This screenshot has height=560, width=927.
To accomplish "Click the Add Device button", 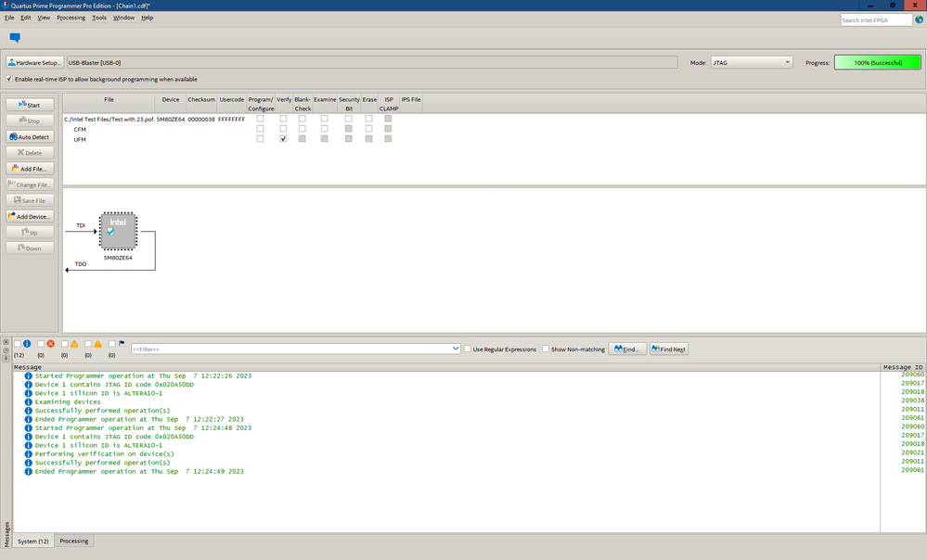I will (x=30, y=216).
